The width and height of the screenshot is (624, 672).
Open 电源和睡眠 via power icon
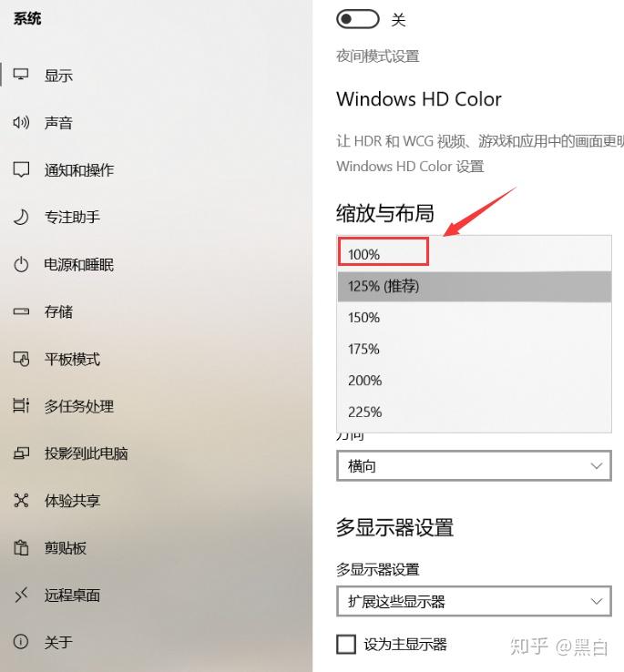[x=21, y=264]
